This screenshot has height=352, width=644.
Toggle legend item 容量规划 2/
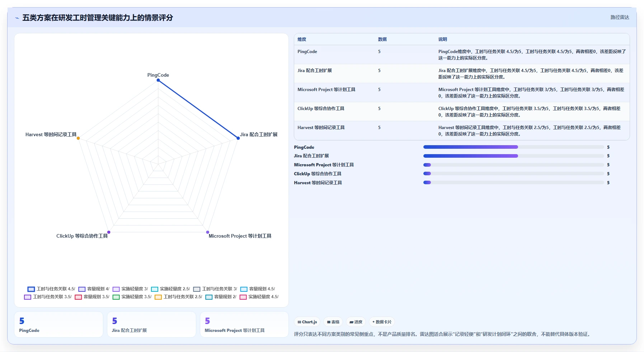click(x=221, y=297)
